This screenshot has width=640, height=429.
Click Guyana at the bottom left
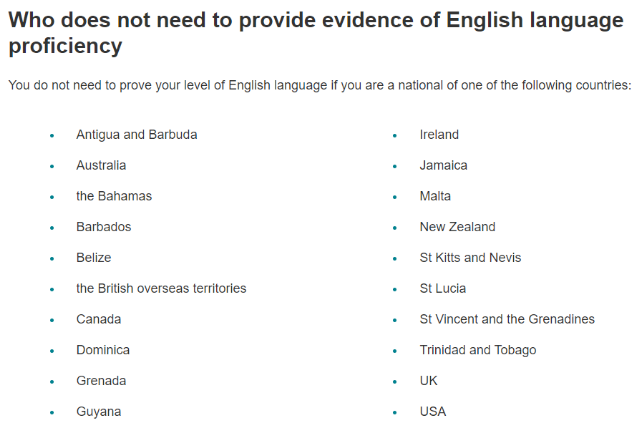[99, 411]
